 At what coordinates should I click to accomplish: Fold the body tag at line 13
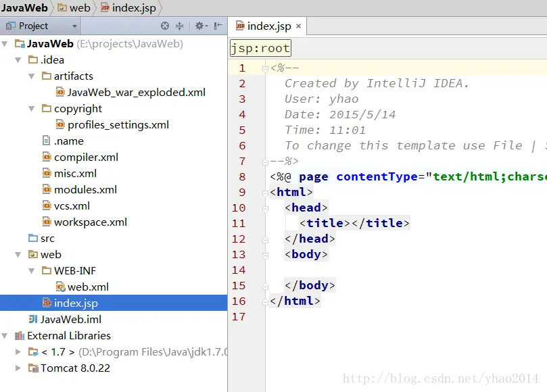pos(265,255)
